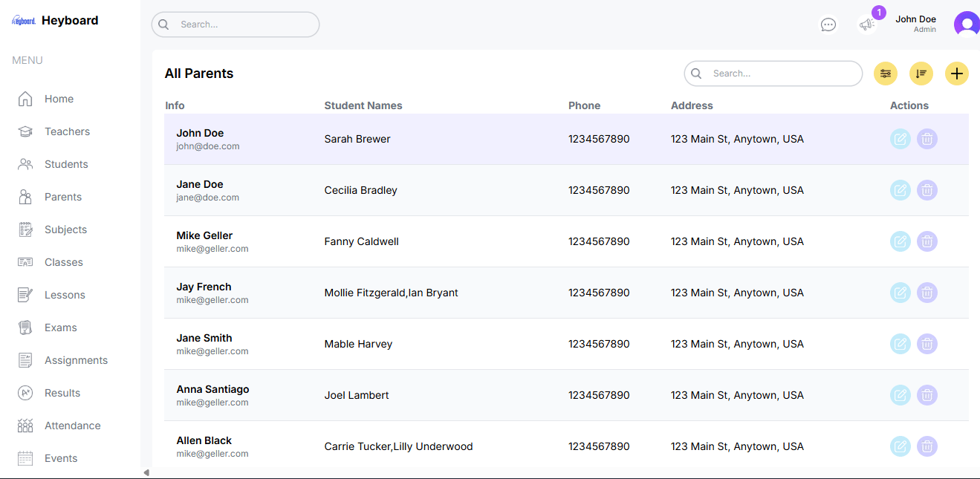Edit Allen Black's parent record

click(901, 446)
